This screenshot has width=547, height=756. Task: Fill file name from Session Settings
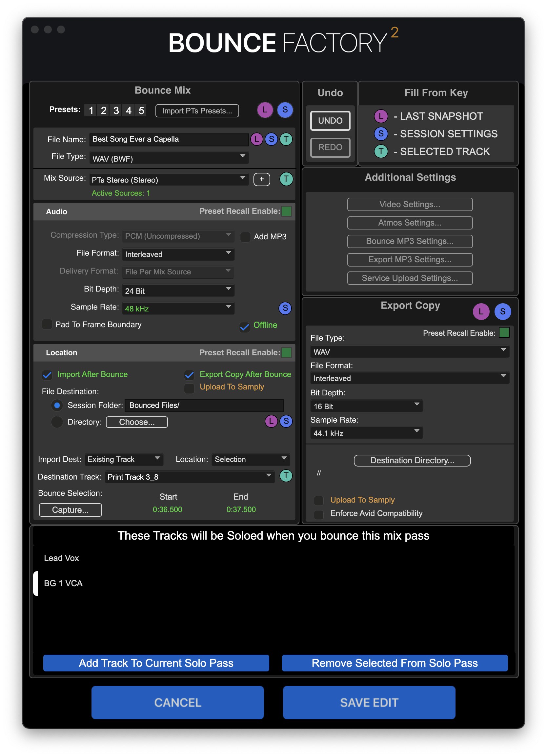coord(271,139)
